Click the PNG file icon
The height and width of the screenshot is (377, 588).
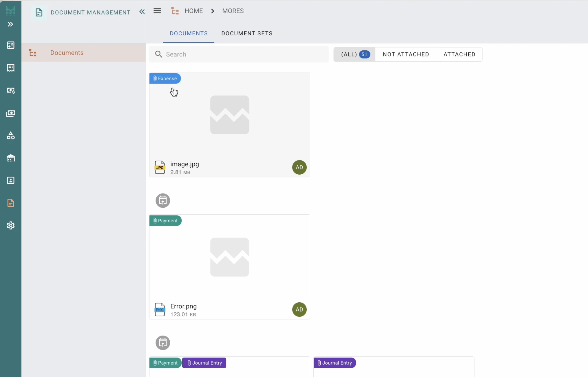pyautogui.click(x=160, y=310)
